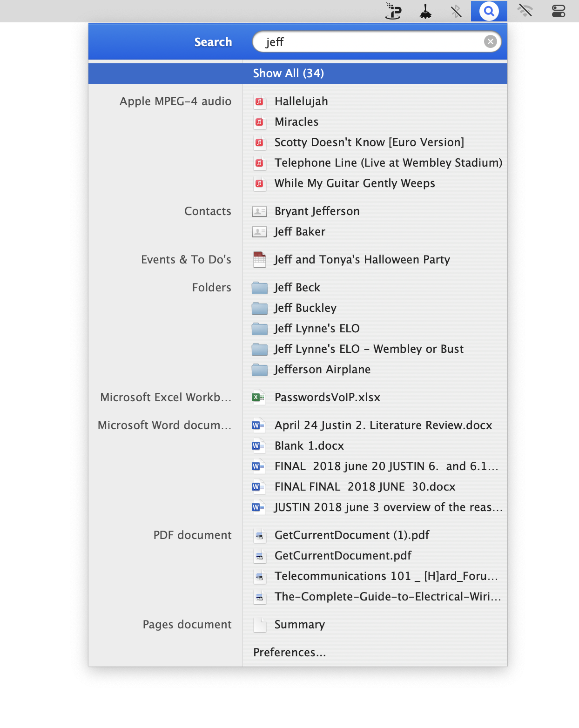Open the Preferences... entry

pyautogui.click(x=289, y=653)
